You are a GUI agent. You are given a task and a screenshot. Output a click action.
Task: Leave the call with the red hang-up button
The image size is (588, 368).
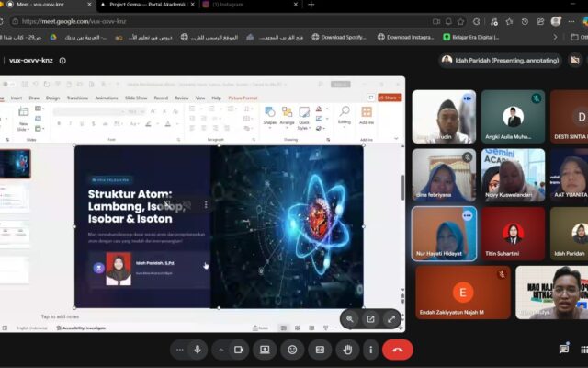(x=398, y=350)
